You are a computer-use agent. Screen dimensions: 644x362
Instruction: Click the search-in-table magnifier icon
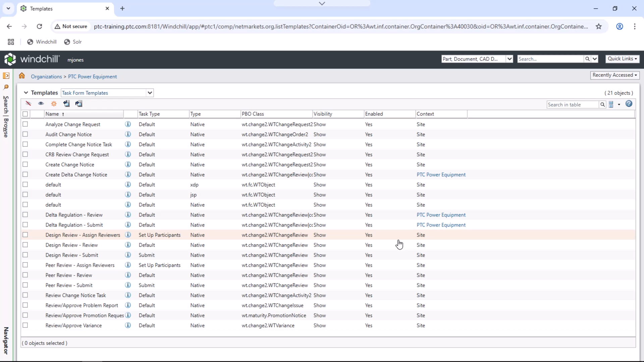tap(602, 105)
